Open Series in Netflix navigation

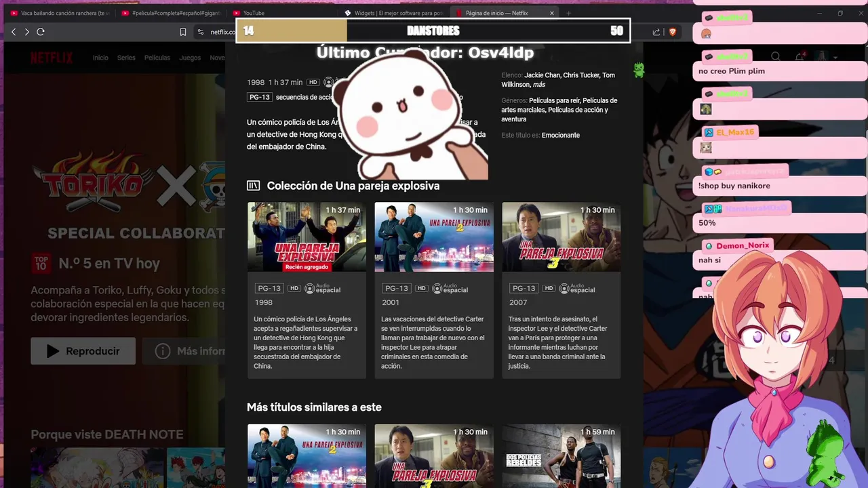click(x=126, y=58)
